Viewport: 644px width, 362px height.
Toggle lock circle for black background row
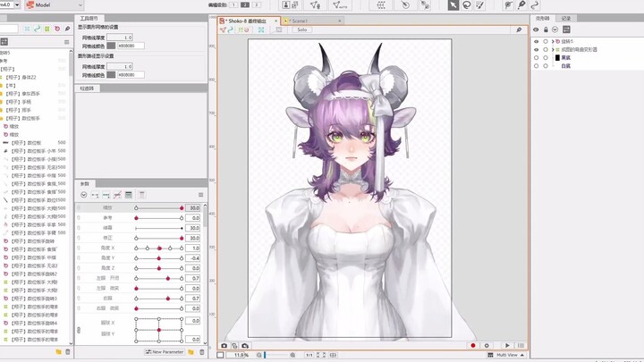point(546,58)
